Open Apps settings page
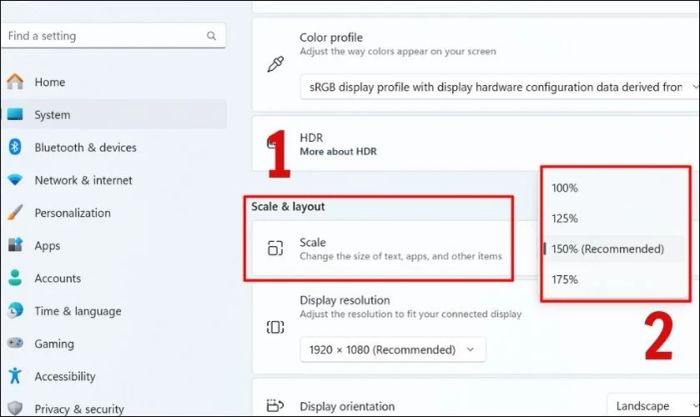Image resolution: width=700 pixels, height=417 pixels. 114,246
